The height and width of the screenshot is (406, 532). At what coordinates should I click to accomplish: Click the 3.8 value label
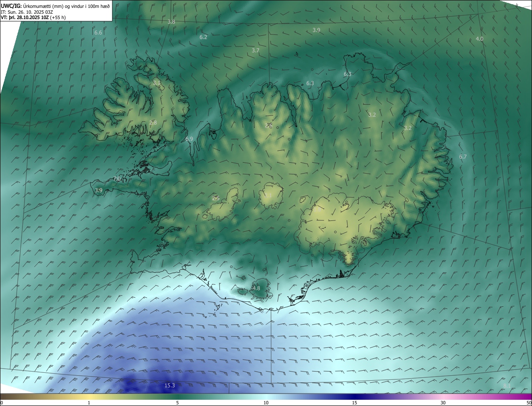(171, 22)
